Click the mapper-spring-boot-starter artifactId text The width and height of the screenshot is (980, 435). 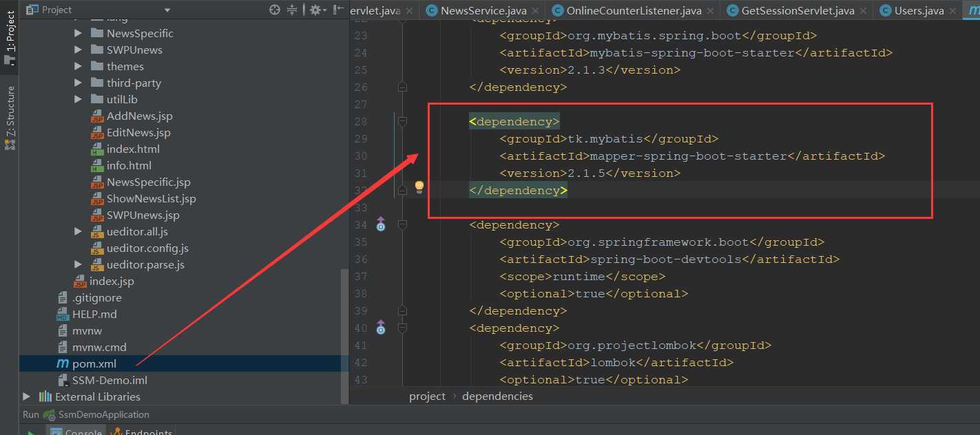coord(688,156)
